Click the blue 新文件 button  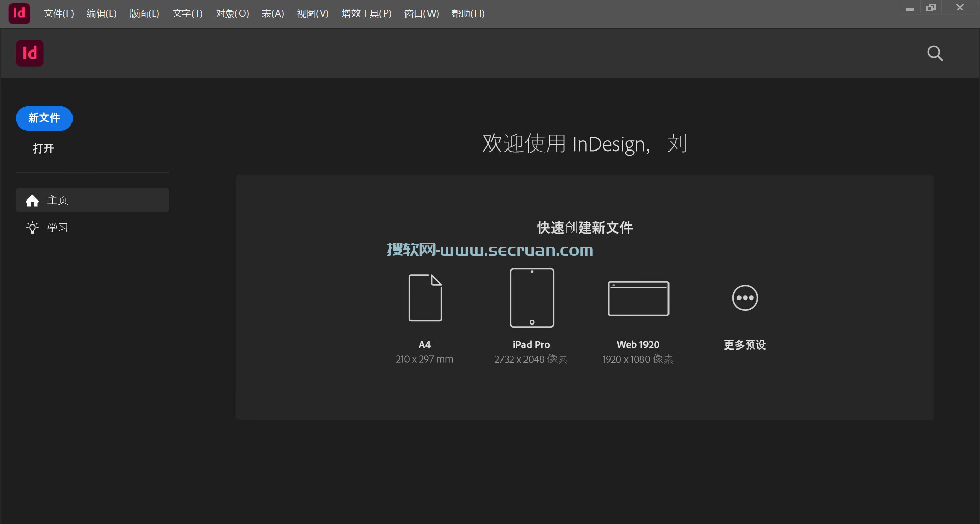[44, 118]
